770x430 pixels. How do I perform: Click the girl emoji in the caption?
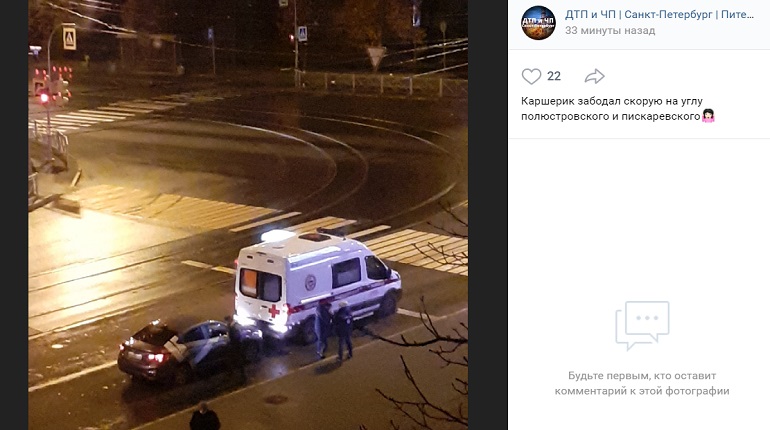click(708, 116)
